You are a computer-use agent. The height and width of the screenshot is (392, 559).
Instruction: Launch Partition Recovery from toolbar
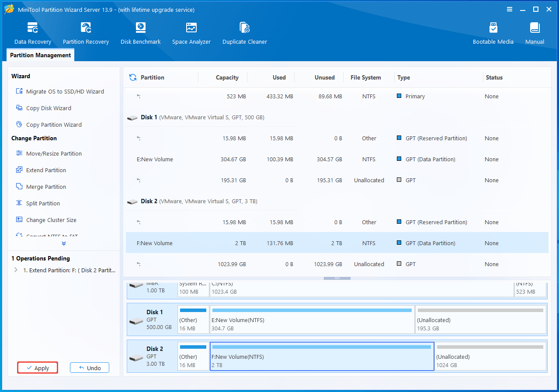(86, 33)
